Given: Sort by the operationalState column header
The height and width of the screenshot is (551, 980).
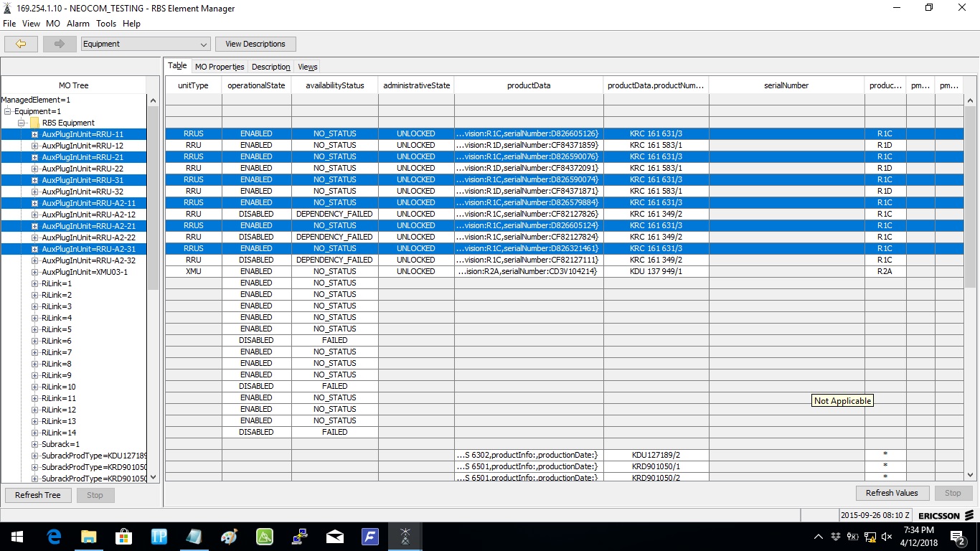Looking at the screenshot, I should pyautogui.click(x=256, y=85).
